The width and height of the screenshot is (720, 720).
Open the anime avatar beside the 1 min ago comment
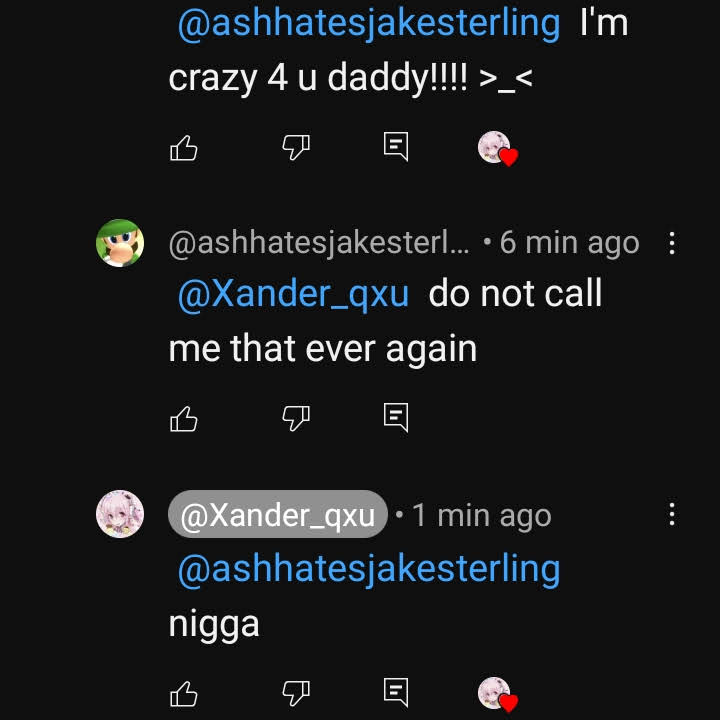(120, 515)
